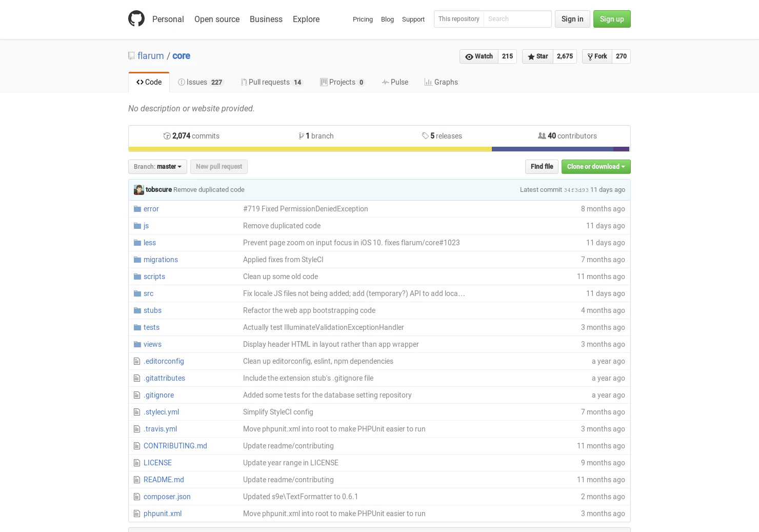Click the tag icon beside 5 releases

click(x=425, y=136)
